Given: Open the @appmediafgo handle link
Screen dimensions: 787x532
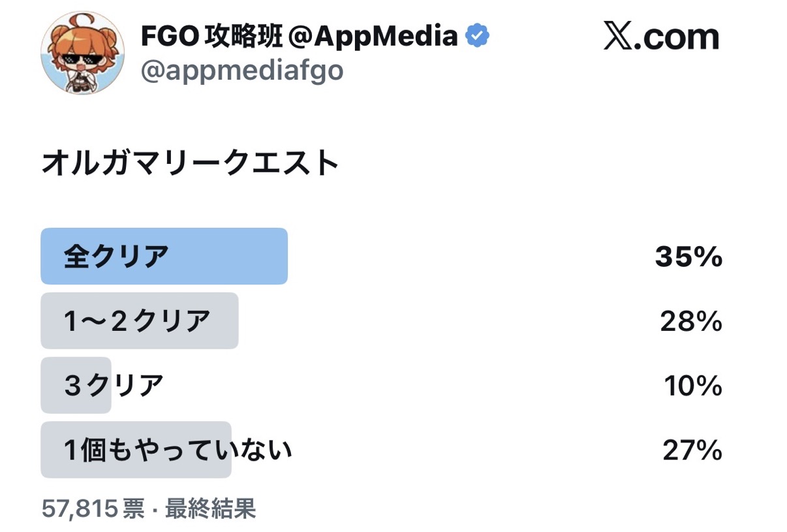Looking at the screenshot, I should click(242, 70).
